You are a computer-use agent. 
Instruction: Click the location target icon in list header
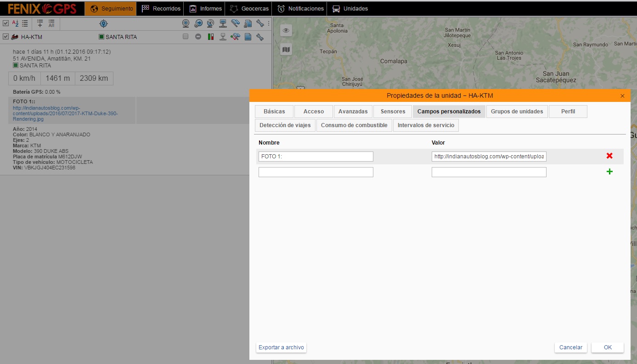pos(103,23)
